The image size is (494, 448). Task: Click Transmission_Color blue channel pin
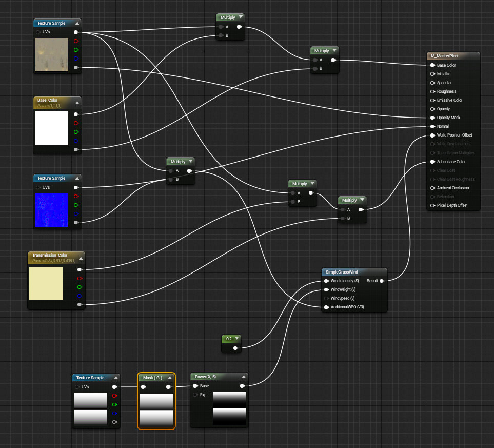click(80, 296)
